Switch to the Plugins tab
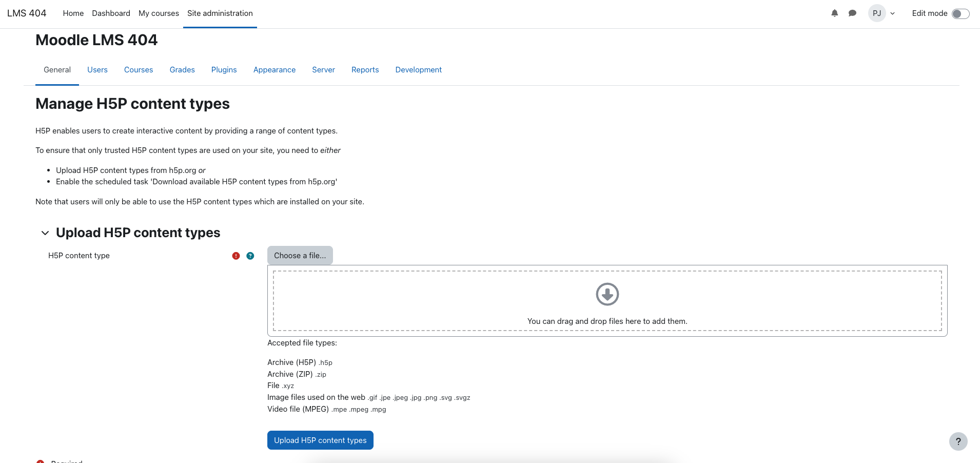 224,70
